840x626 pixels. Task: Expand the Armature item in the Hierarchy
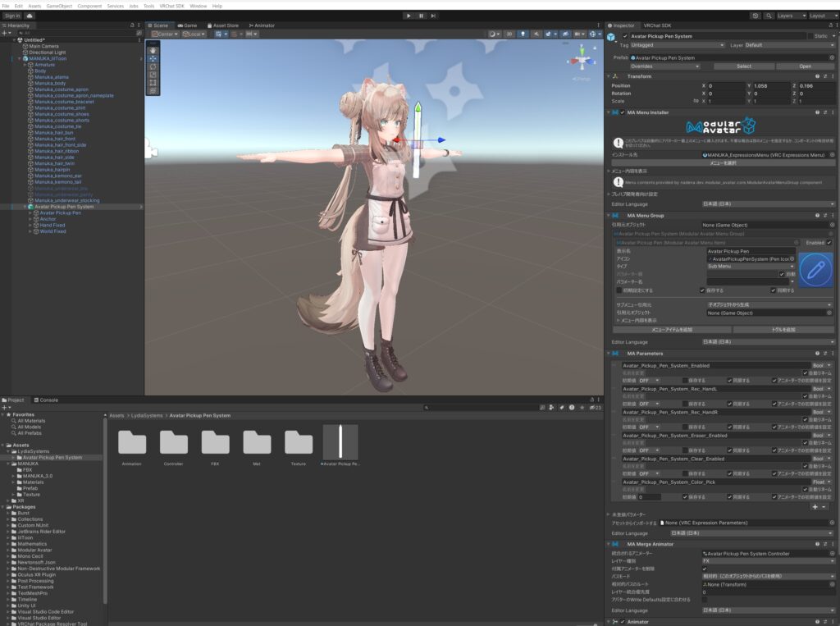[x=25, y=64]
